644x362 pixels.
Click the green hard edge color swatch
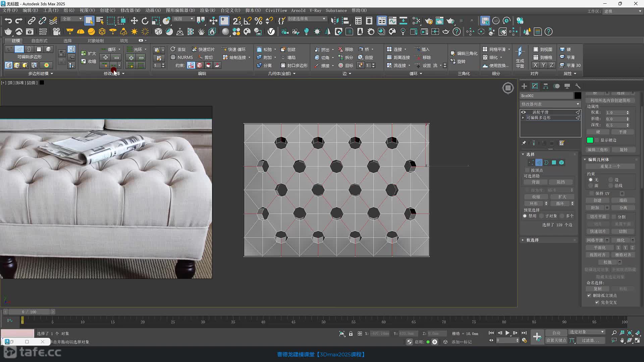point(590,140)
